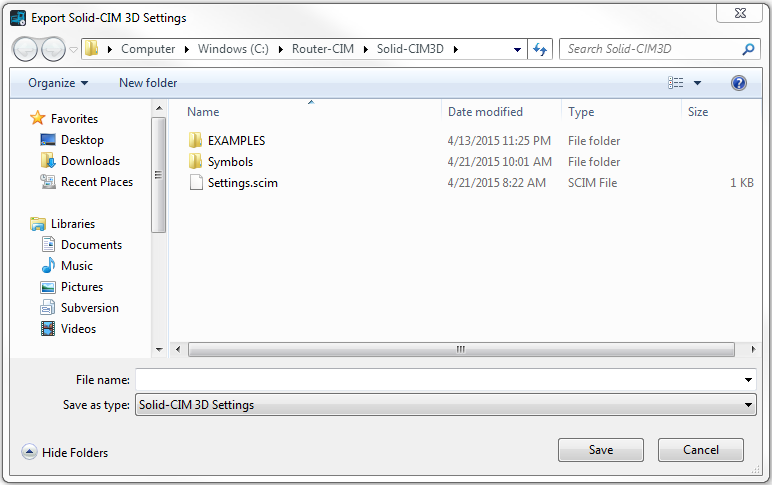This screenshot has height=485, width=772.
Task: Collapse the pane with Hide Folders
Action: tap(65, 452)
